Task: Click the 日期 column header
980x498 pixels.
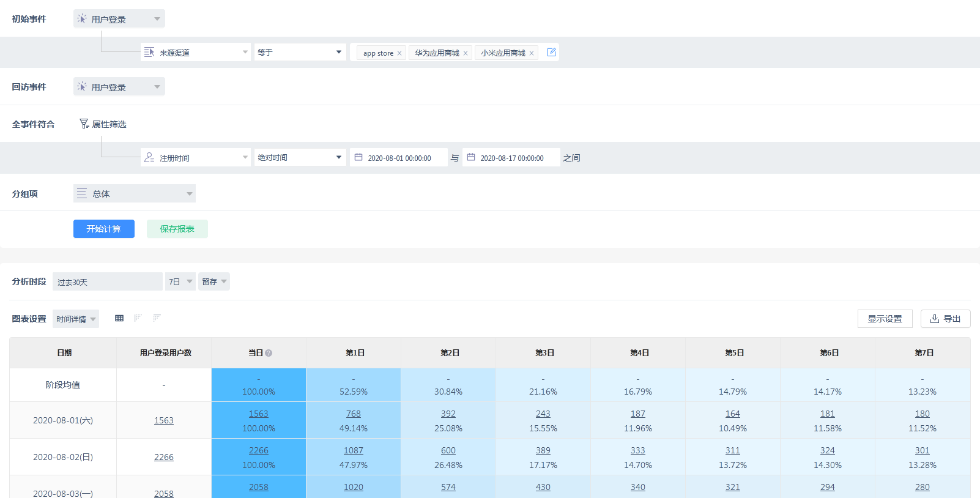Action: point(64,353)
